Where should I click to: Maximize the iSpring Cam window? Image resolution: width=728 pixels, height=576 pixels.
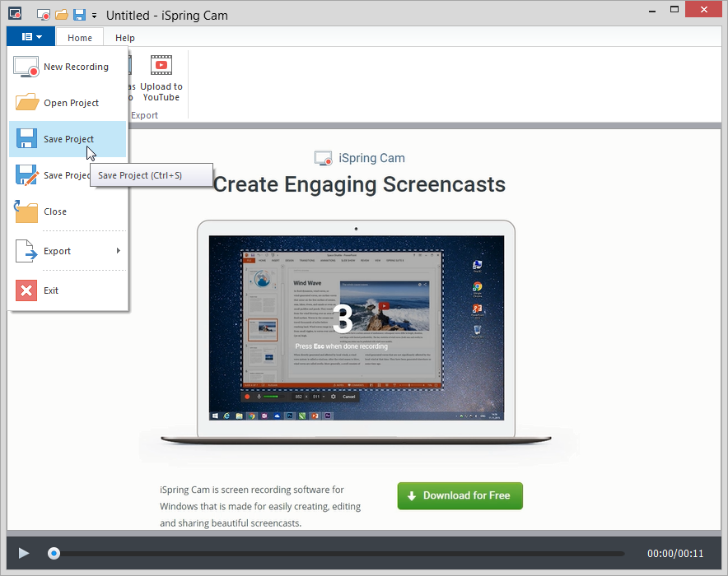coord(674,9)
